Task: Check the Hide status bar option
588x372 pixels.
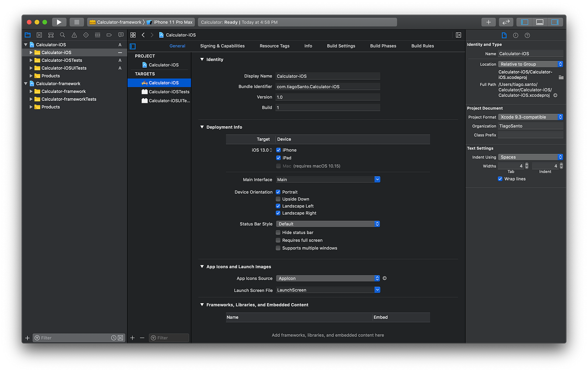Action: [278, 232]
